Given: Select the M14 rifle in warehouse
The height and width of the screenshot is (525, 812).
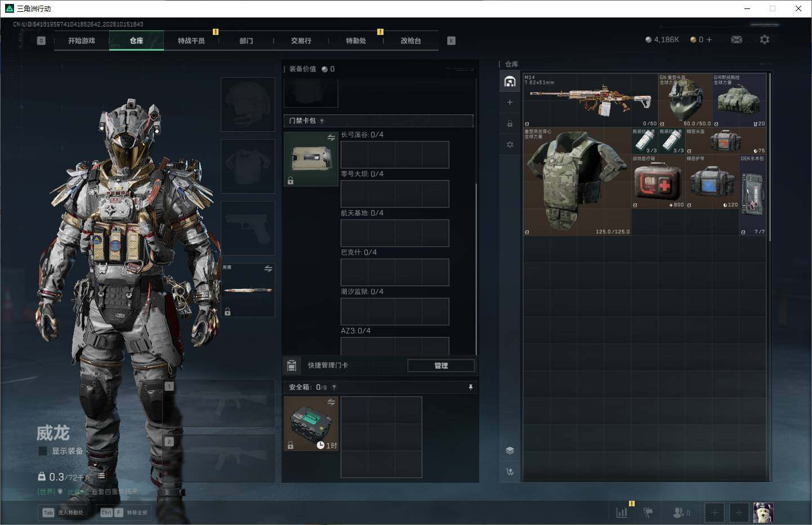Looking at the screenshot, I should pyautogui.click(x=591, y=100).
